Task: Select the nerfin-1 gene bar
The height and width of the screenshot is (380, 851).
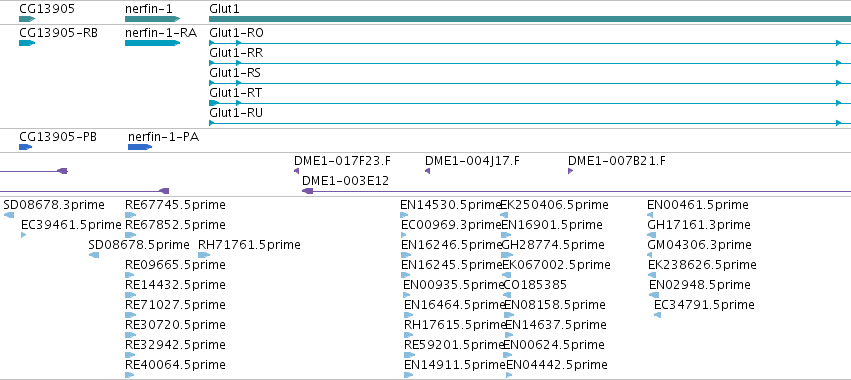Action: pyautogui.click(x=153, y=19)
